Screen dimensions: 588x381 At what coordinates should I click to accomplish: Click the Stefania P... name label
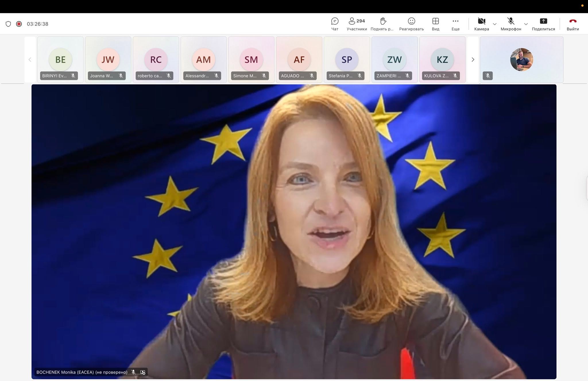[341, 76]
